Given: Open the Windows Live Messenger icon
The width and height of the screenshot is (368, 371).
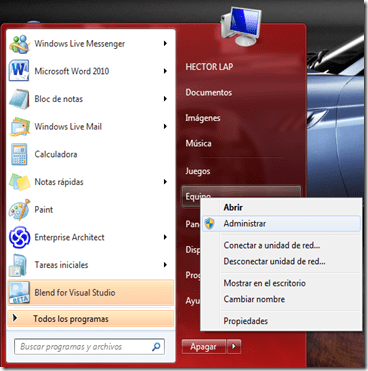Looking at the screenshot, I should [x=20, y=44].
